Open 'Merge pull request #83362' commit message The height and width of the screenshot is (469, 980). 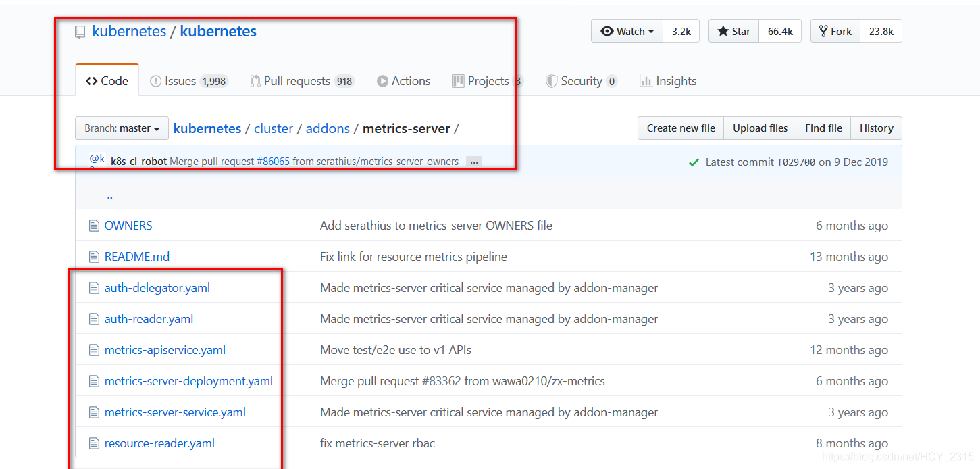pyautogui.click(x=463, y=381)
